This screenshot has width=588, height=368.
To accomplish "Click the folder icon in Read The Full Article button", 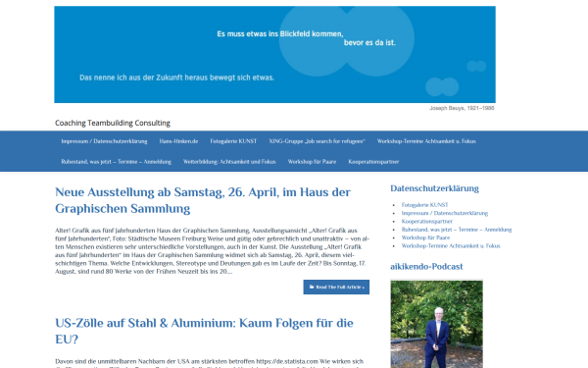I will point(312,287).
